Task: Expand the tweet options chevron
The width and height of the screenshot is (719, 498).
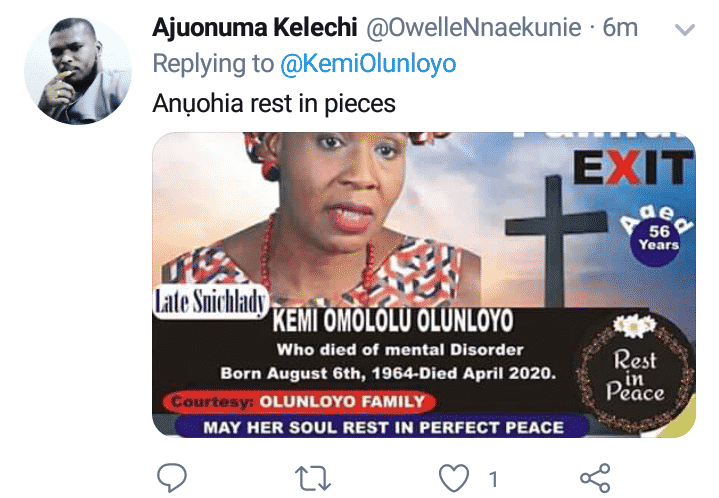Action: (x=685, y=30)
